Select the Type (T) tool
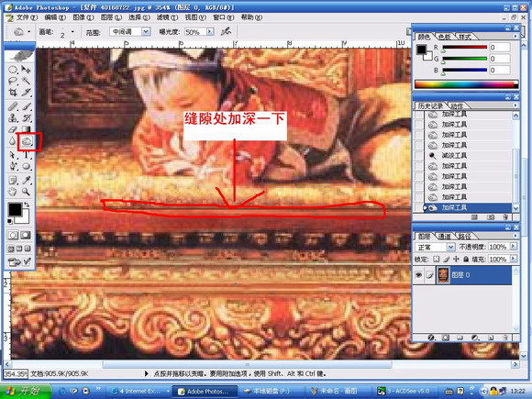532x399 pixels. tap(26, 155)
